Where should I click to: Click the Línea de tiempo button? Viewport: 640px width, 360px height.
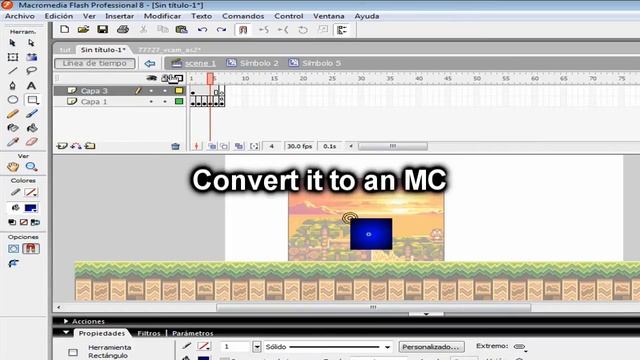click(x=95, y=63)
